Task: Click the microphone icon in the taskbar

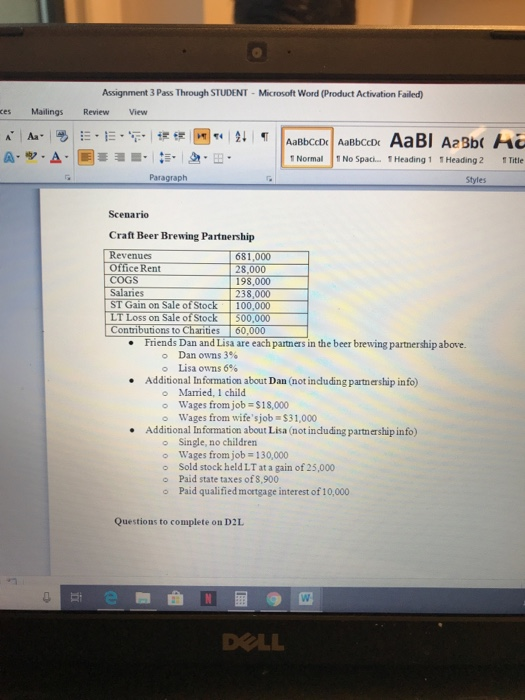Action: [x=46, y=597]
